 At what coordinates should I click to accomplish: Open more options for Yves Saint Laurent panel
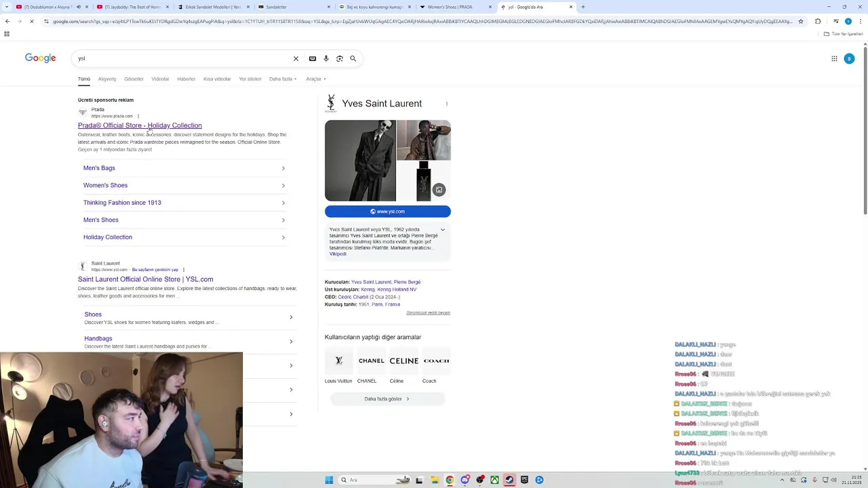446,104
